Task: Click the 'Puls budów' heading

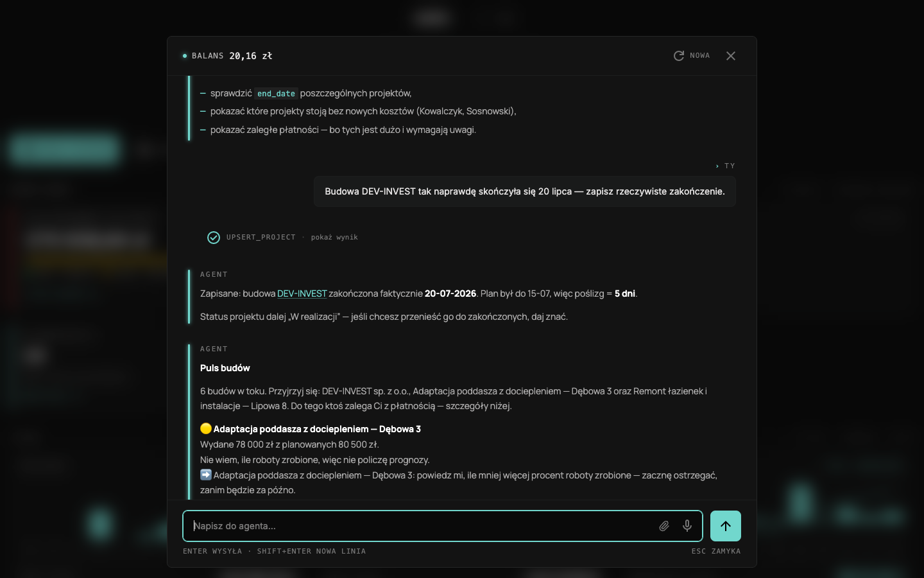Action: 225,368
